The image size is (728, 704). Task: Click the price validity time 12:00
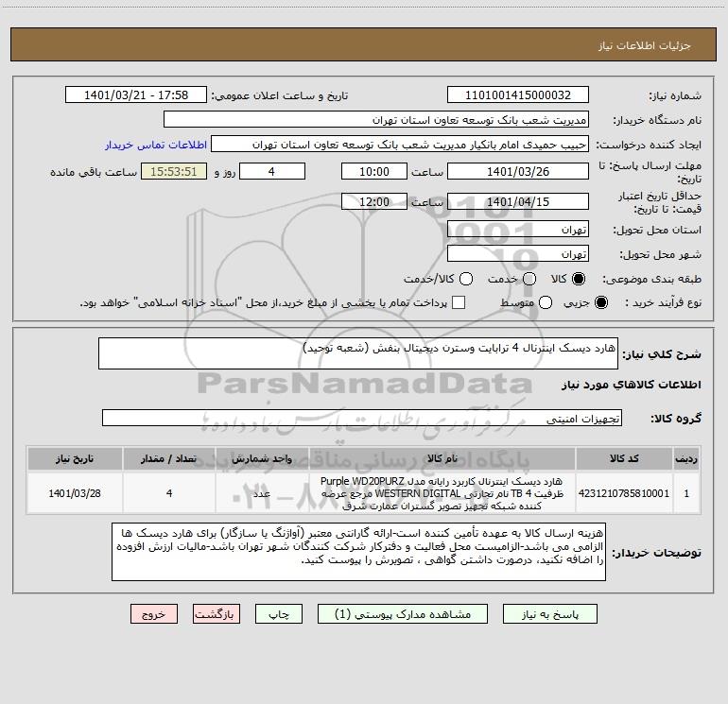pyautogui.click(x=374, y=201)
